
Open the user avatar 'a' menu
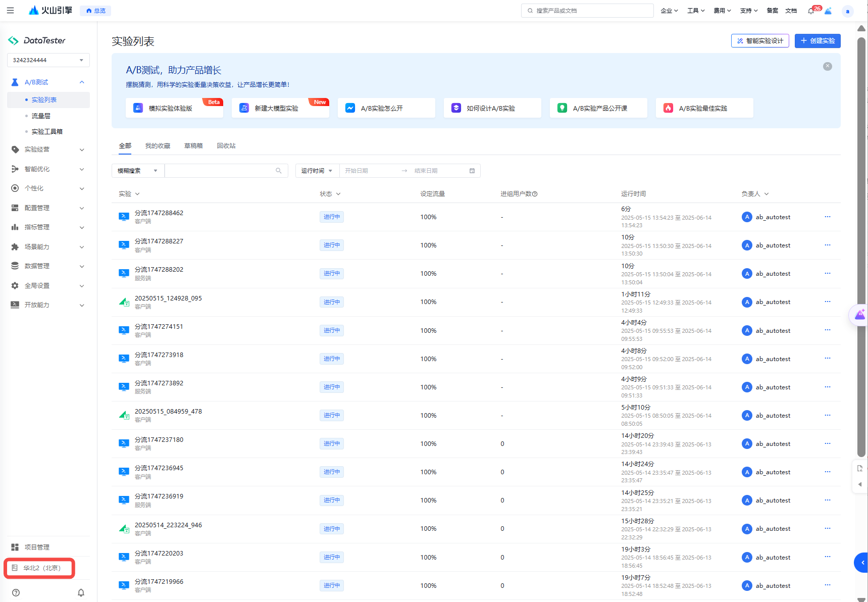pos(847,11)
